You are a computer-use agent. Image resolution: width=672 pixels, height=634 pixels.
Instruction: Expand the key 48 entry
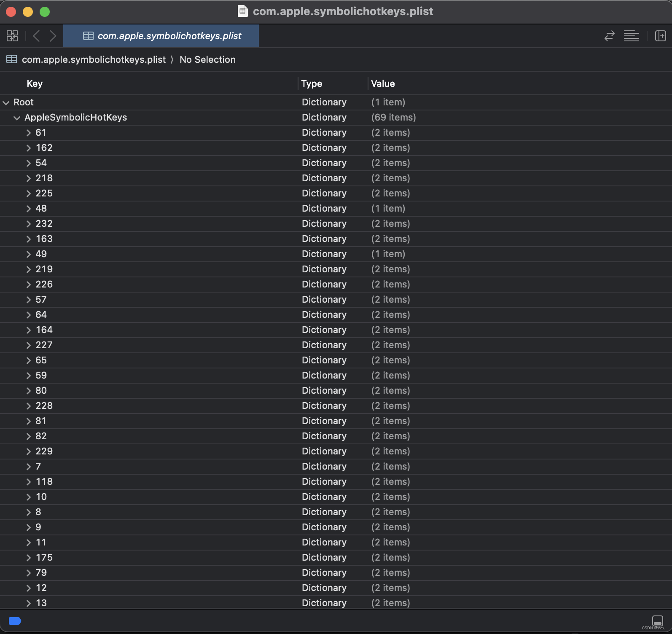(x=28, y=209)
